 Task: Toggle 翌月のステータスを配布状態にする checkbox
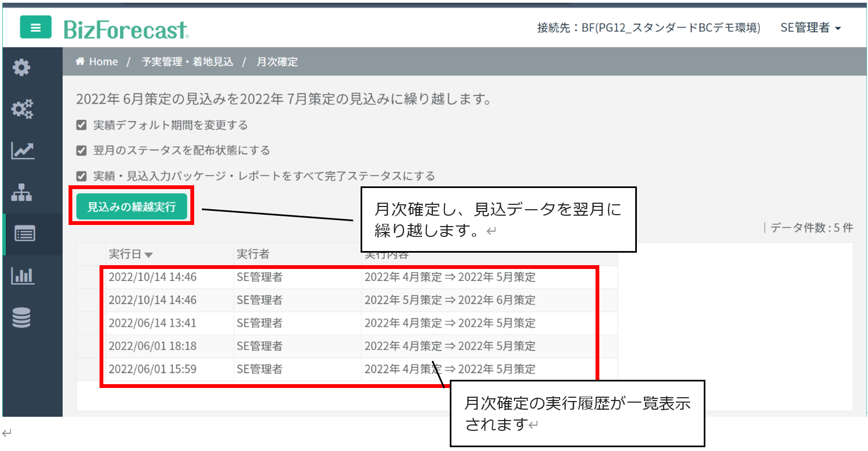pos(82,151)
